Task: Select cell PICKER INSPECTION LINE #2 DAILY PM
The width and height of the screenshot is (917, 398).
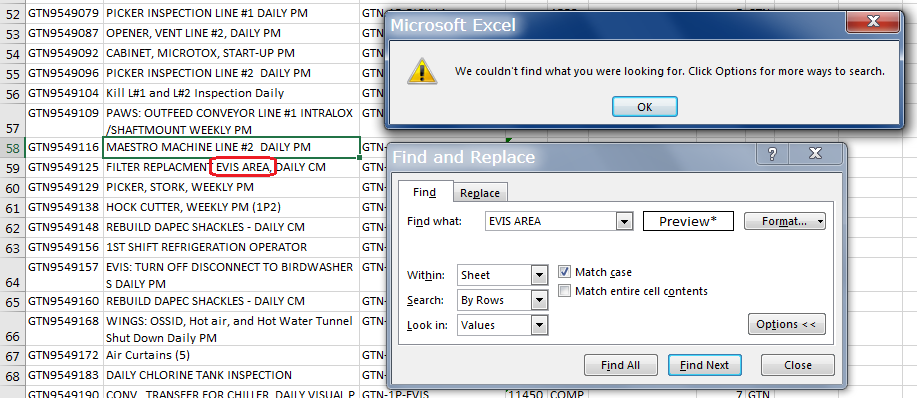Action: coord(231,73)
